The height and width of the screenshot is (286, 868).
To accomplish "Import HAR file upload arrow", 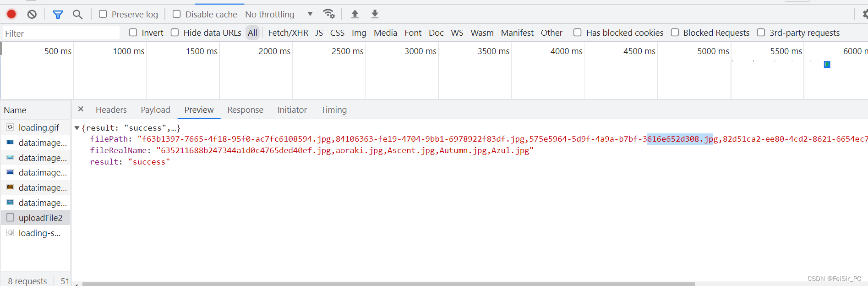I will pos(355,14).
